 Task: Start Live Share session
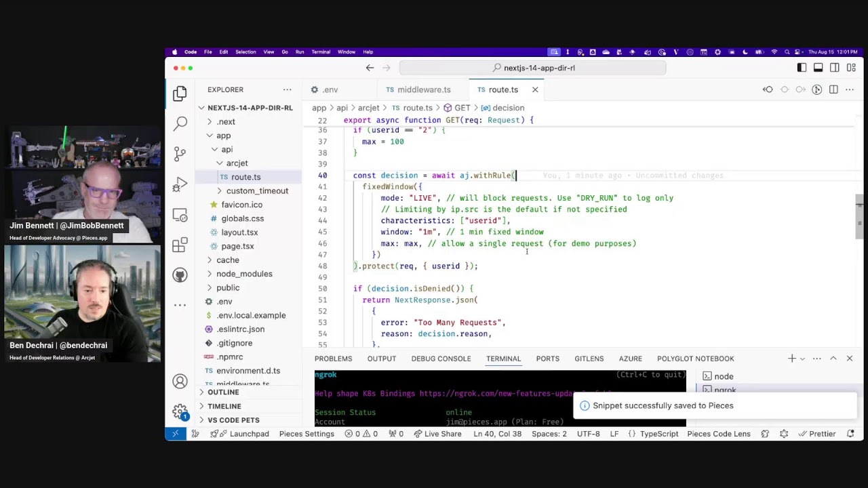[437, 434]
